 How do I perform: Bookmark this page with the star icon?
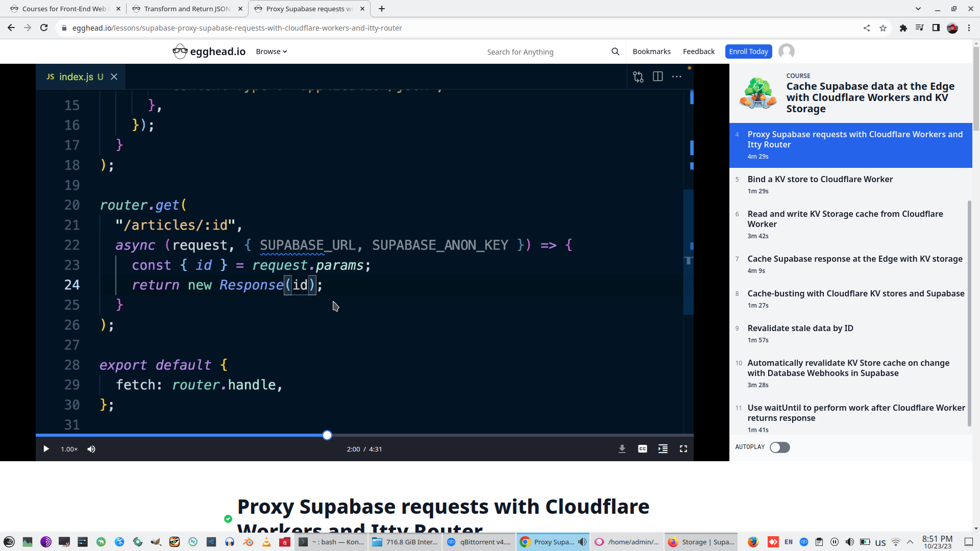[883, 28]
